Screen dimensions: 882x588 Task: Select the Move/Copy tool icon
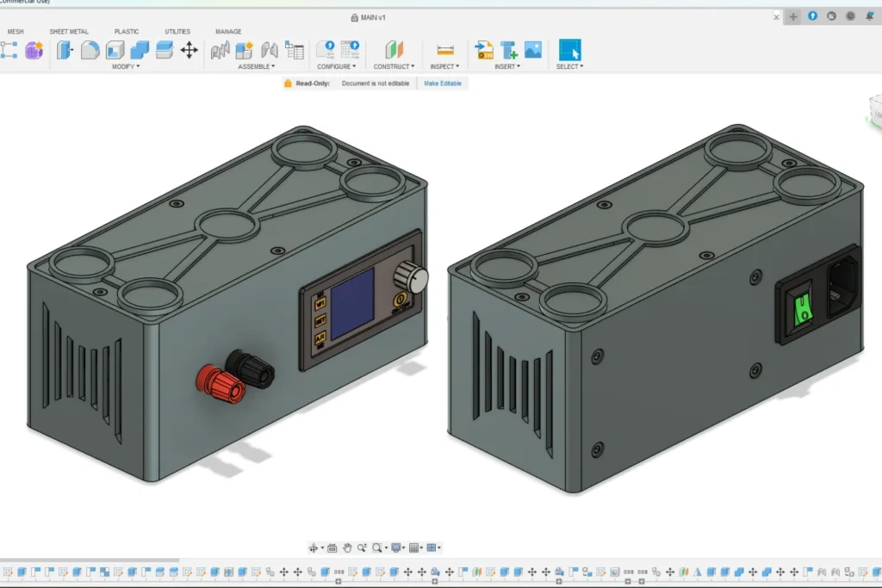point(189,50)
